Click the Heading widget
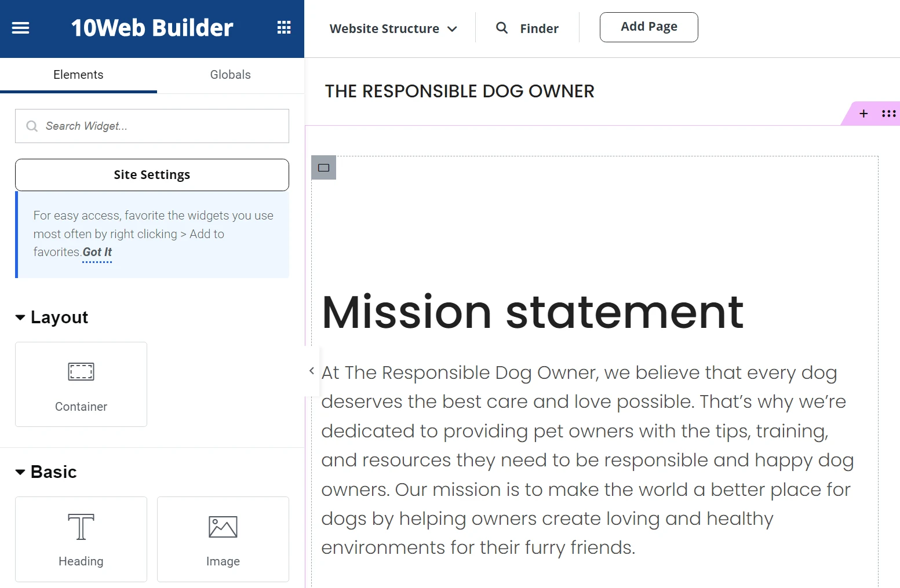The image size is (900, 588). tap(81, 539)
